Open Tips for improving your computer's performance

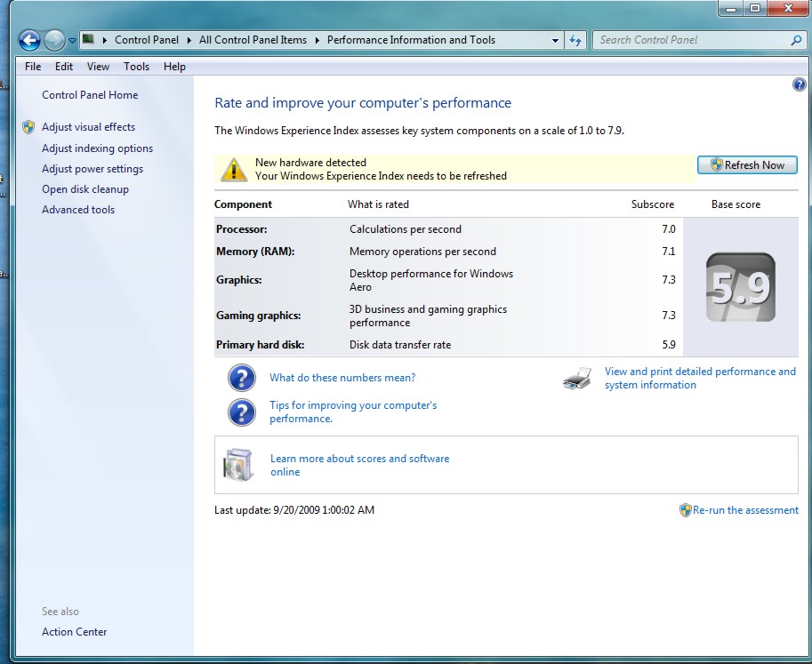tap(353, 412)
